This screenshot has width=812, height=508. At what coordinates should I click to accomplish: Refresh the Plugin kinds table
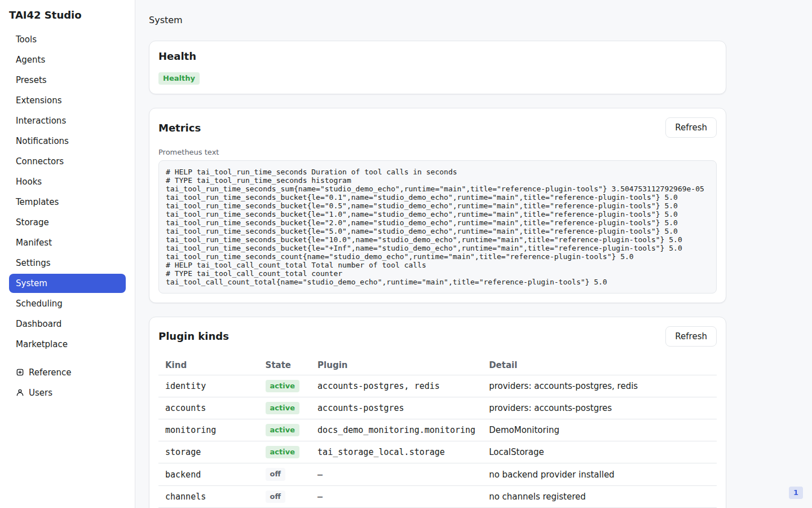[x=691, y=336]
